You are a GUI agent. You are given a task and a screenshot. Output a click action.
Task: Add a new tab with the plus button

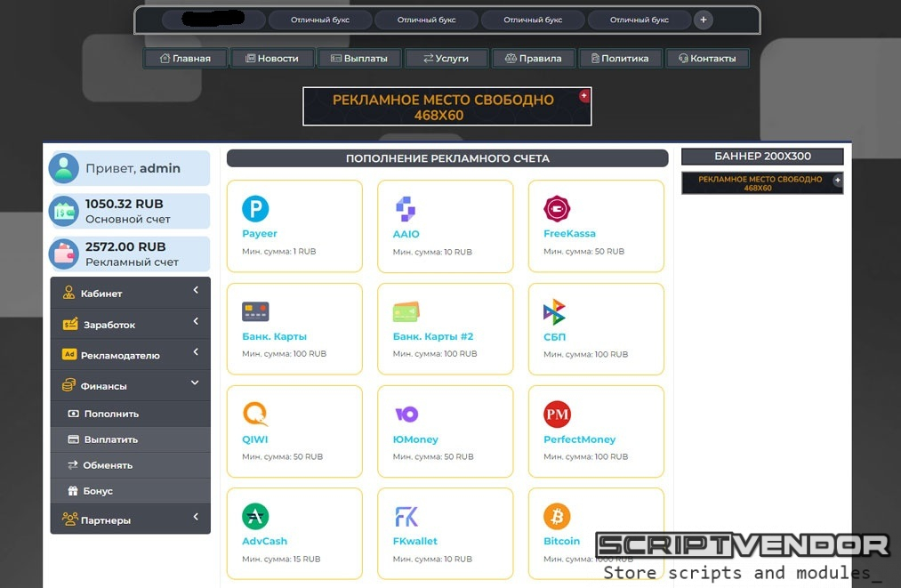click(704, 20)
